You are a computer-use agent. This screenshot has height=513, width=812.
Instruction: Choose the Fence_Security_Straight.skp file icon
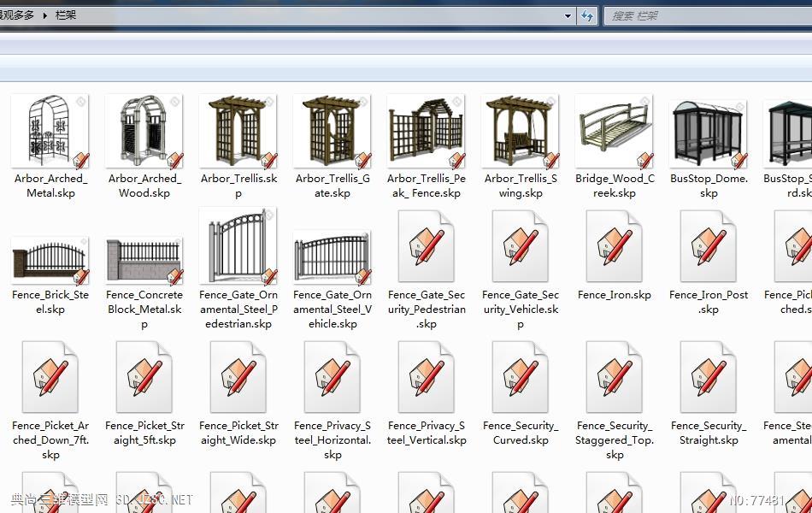point(709,377)
